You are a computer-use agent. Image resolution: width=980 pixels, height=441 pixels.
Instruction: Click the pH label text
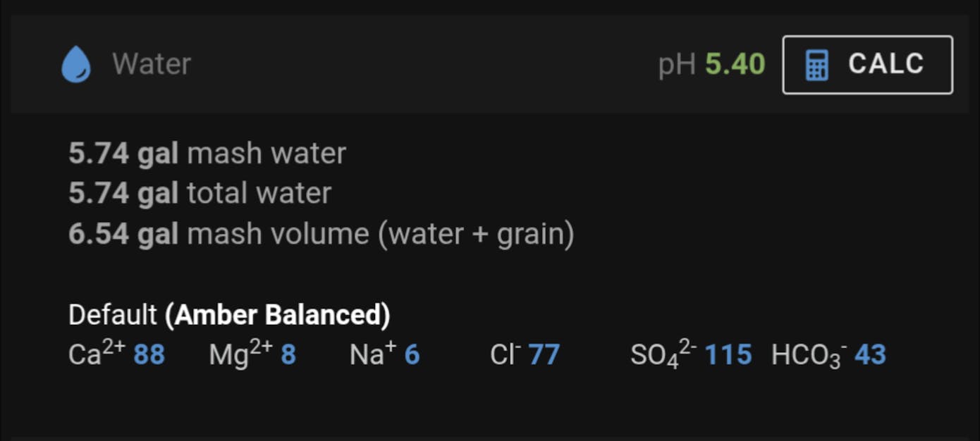(676, 65)
